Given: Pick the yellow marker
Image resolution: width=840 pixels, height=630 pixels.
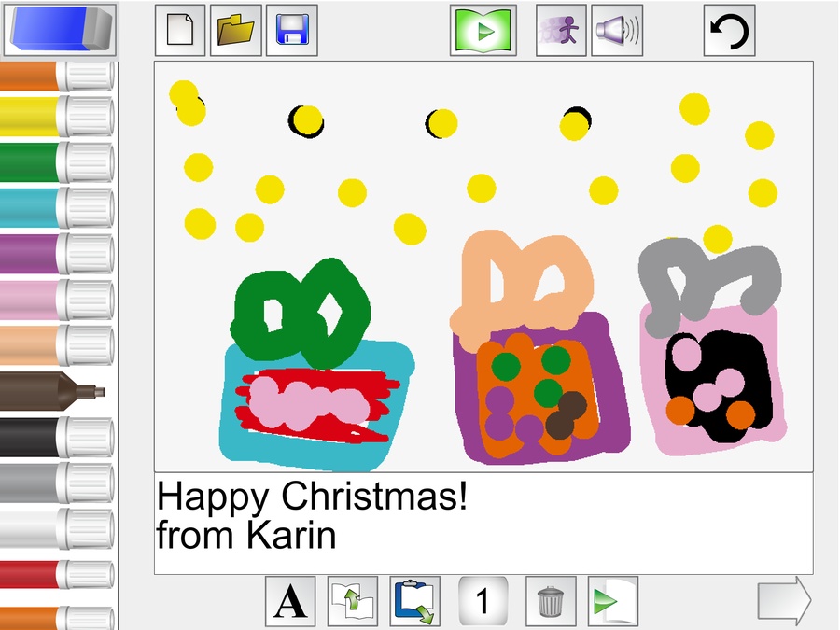Looking at the screenshot, I should pos(57,116).
